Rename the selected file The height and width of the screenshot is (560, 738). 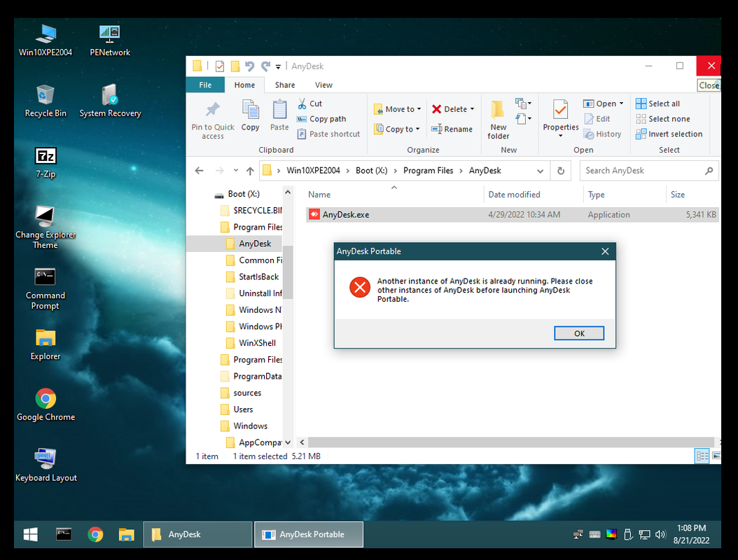tap(452, 129)
